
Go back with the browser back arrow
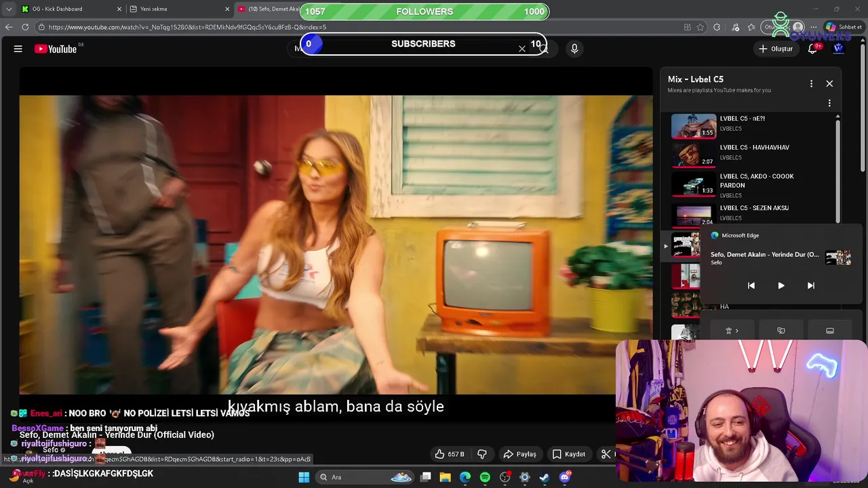click(x=9, y=27)
